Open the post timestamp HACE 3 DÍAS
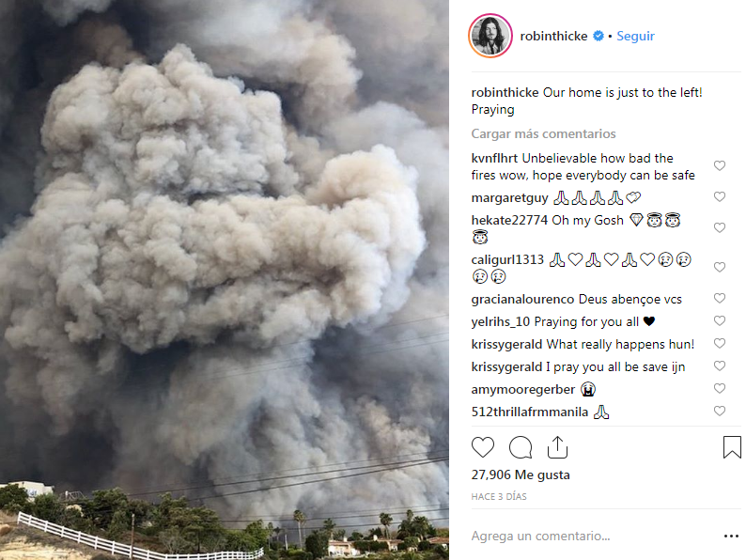 click(499, 497)
